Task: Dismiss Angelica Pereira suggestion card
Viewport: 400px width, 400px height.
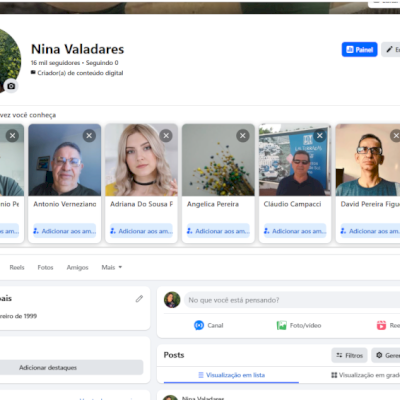Action: click(x=243, y=136)
